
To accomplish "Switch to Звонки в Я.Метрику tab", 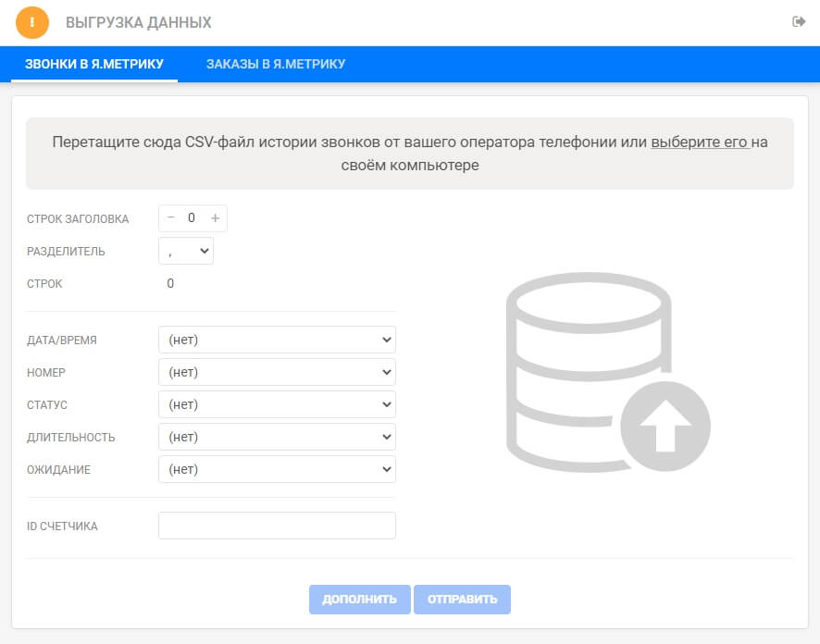I will 94,64.
